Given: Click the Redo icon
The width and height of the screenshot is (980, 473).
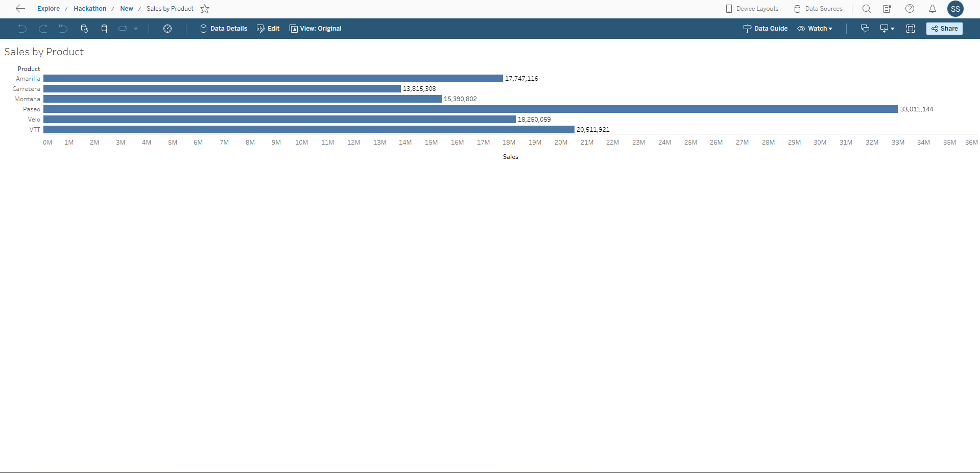Looking at the screenshot, I should (x=43, y=29).
